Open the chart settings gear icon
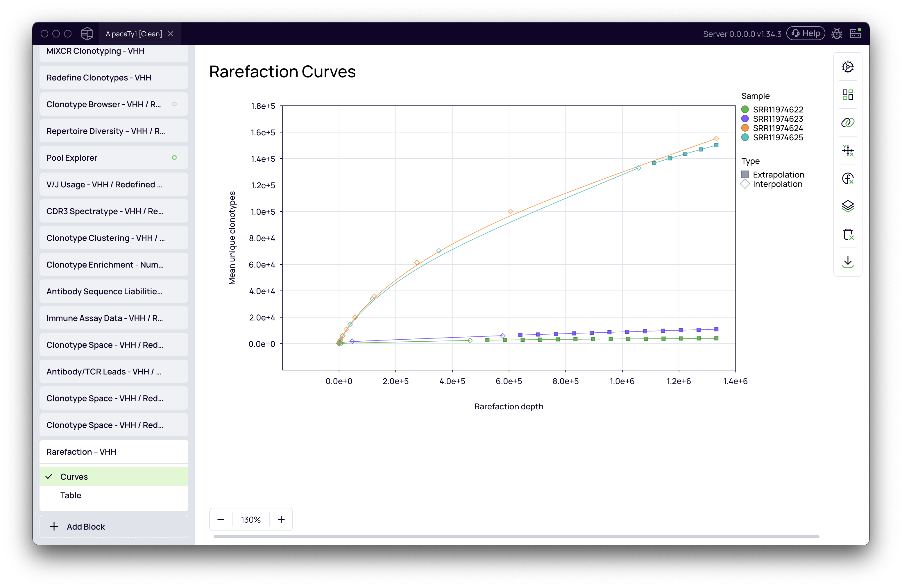This screenshot has height=588, width=902. (847, 67)
